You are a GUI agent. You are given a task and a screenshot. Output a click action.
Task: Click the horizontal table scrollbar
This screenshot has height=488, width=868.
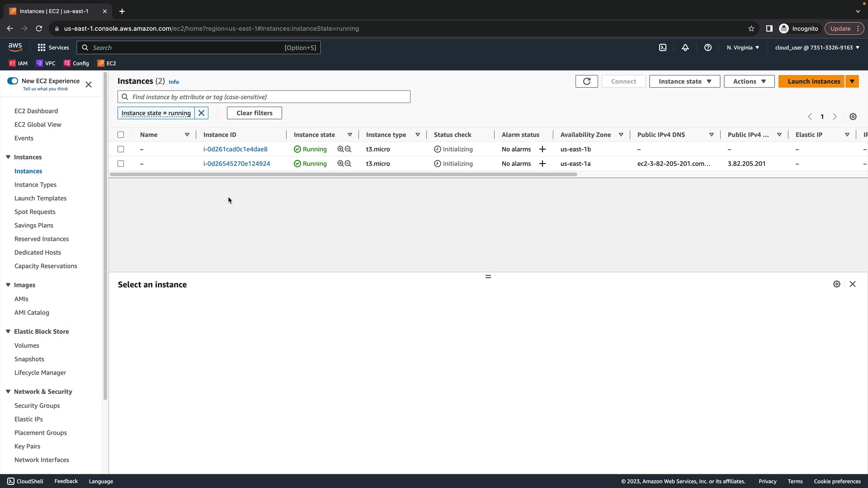tap(343, 174)
